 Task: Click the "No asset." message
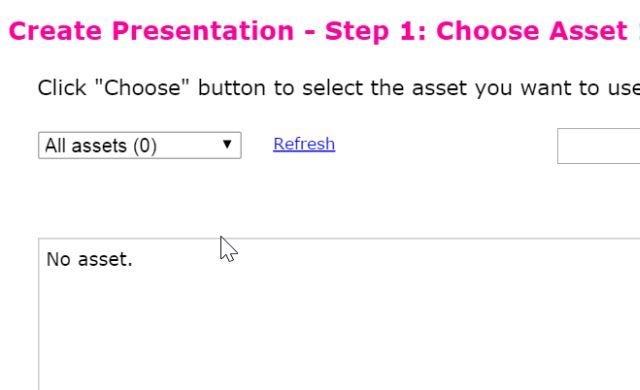89,259
